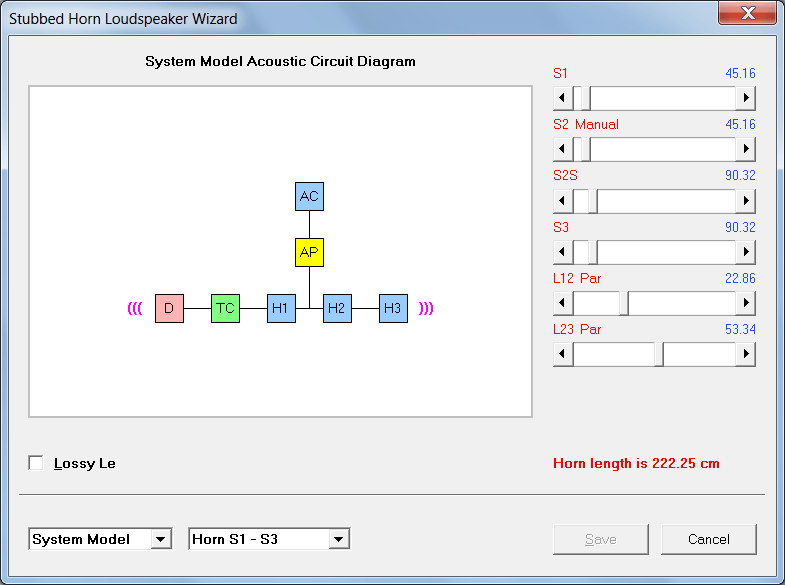The image size is (785, 585).
Task: Click the L23 slider thumb
Action: tap(659, 354)
